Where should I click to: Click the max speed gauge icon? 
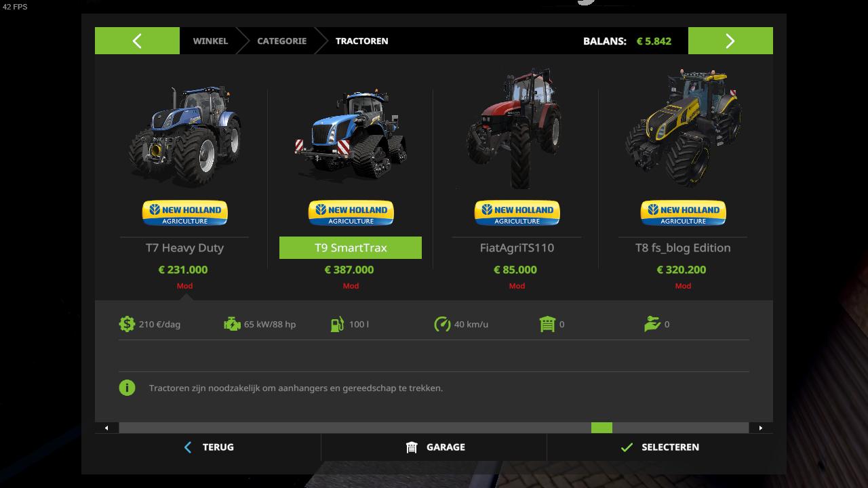442,324
